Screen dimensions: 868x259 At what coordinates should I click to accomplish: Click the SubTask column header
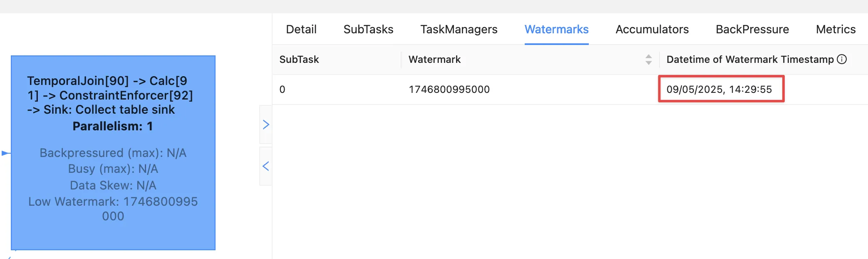(x=299, y=60)
